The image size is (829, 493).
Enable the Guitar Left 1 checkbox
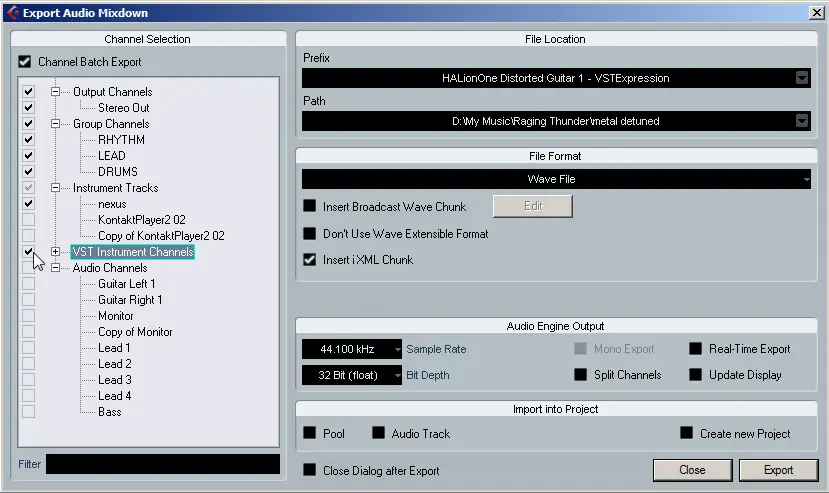(x=28, y=284)
